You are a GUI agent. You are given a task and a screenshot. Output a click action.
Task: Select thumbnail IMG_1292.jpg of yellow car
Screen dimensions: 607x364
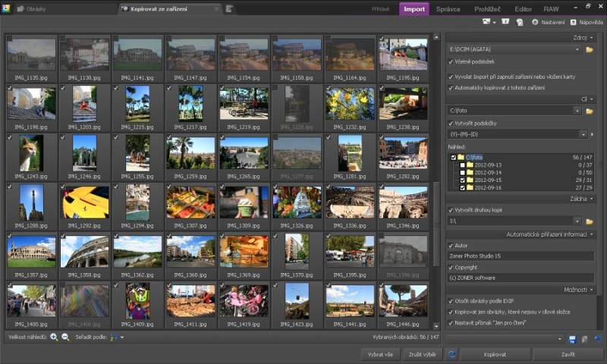84,202
